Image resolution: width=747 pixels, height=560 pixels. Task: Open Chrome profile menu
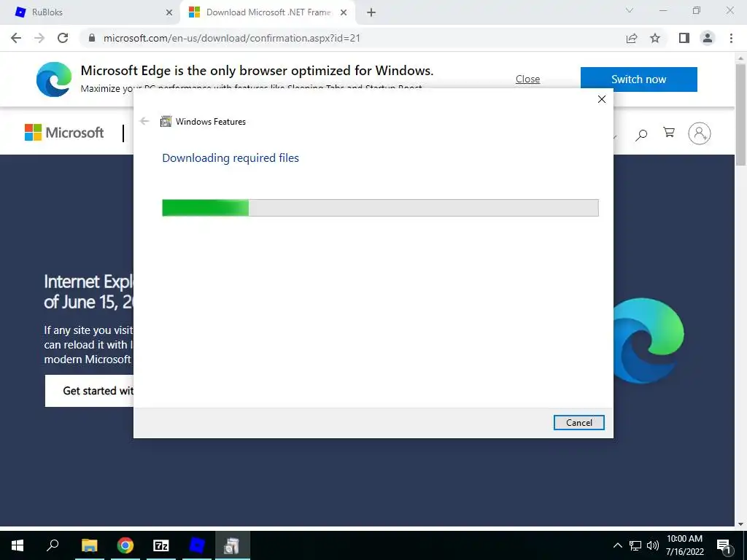coord(708,38)
